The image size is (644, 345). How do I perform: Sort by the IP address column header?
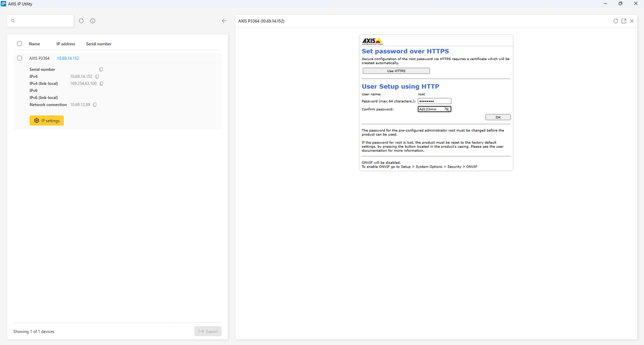pos(66,44)
